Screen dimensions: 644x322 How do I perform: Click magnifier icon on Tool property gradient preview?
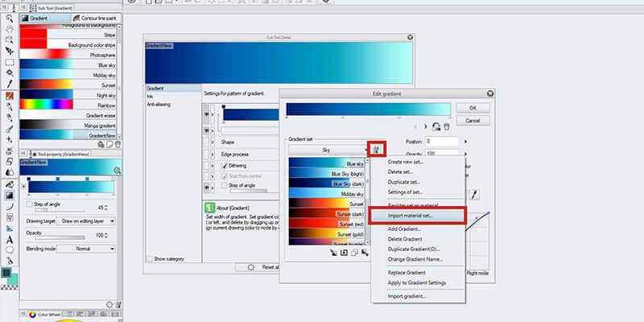click(x=117, y=171)
